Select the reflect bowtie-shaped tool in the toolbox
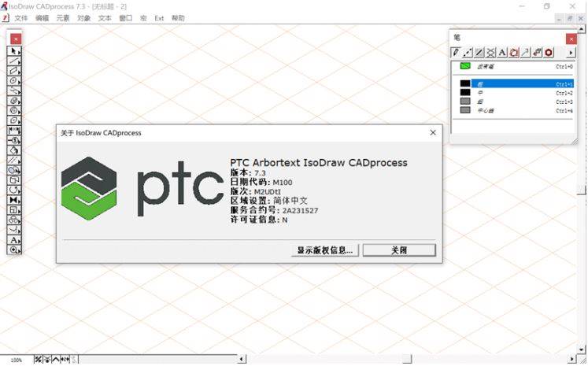Screen dimensions: 588x366 (x=14, y=200)
